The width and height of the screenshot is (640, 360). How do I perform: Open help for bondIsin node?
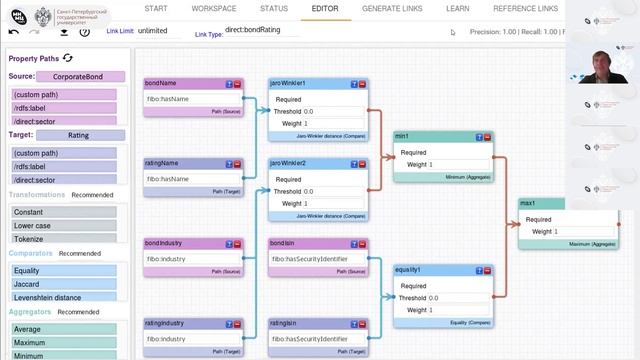pyautogui.click(x=354, y=244)
